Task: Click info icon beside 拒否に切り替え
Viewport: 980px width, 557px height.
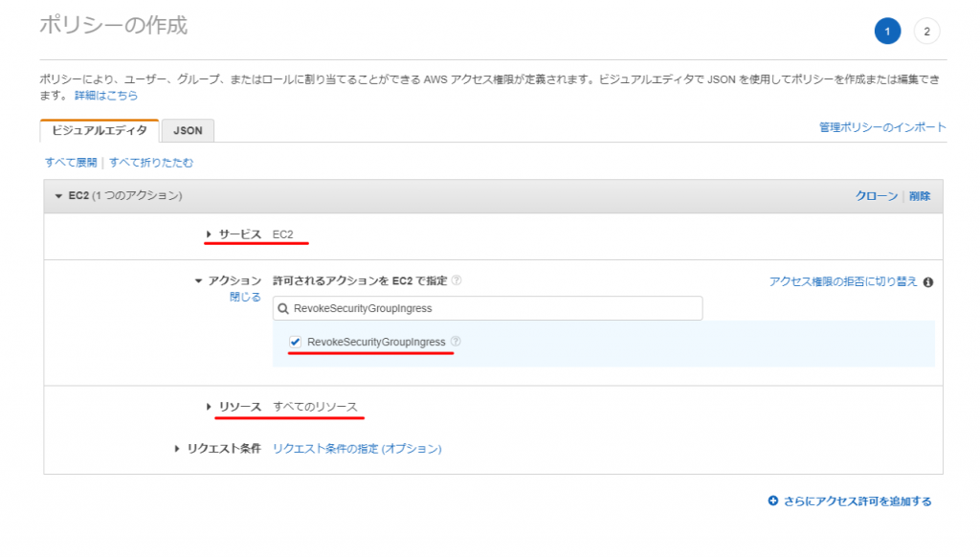Action: click(928, 282)
